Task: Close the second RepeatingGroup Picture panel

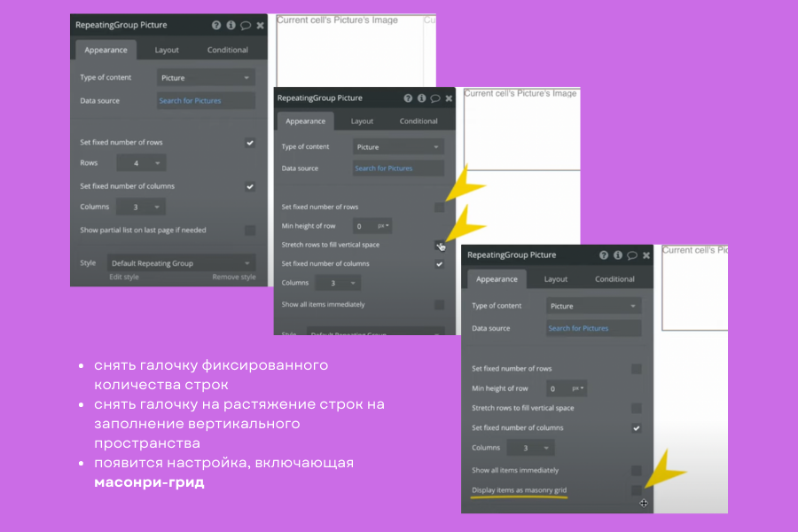Action: click(x=449, y=98)
